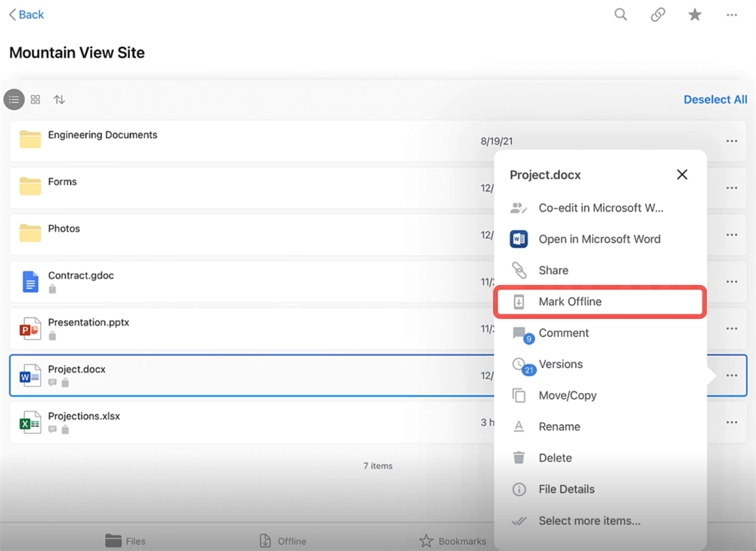
Task: Select the Presentation.pptx file icon
Action: [x=30, y=329]
